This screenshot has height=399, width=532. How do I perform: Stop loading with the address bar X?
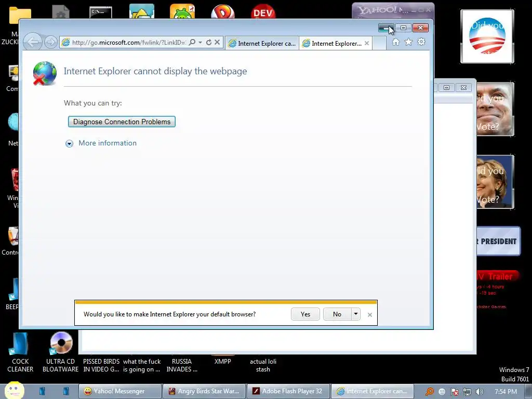(x=218, y=43)
